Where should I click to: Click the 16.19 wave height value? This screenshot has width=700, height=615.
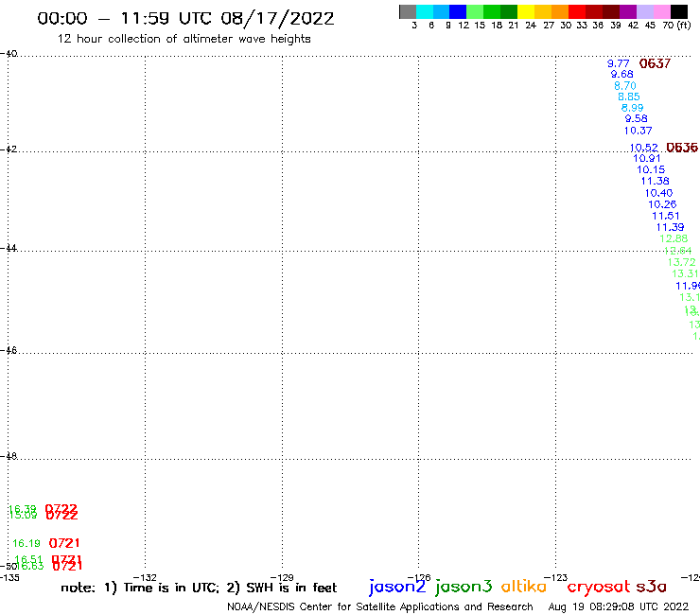click(x=26, y=543)
